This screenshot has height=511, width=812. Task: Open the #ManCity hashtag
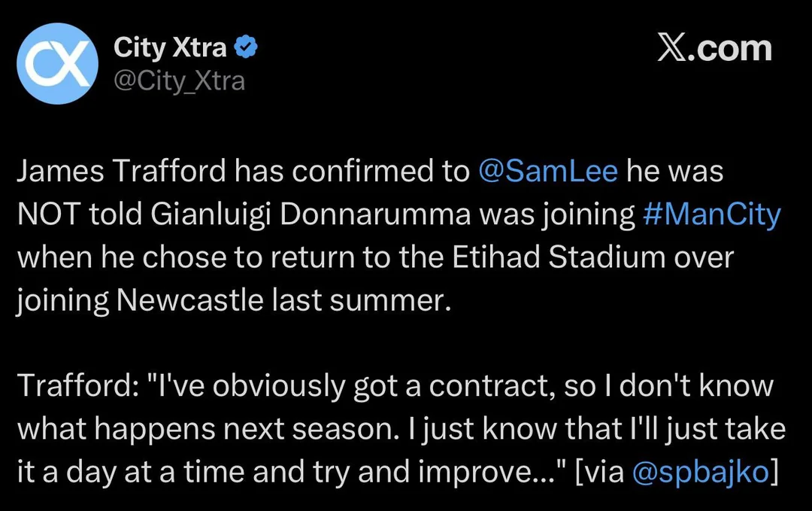pos(712,214)
